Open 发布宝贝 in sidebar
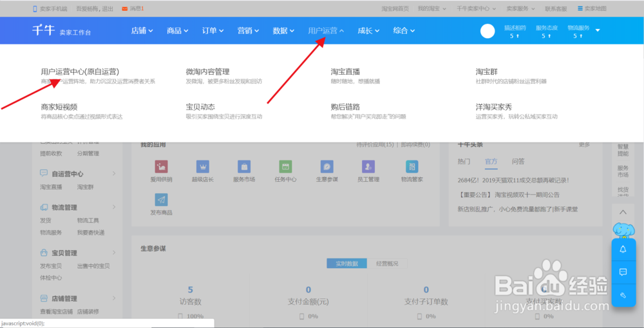This screenshot has height=328, width=644. point(51,266)
